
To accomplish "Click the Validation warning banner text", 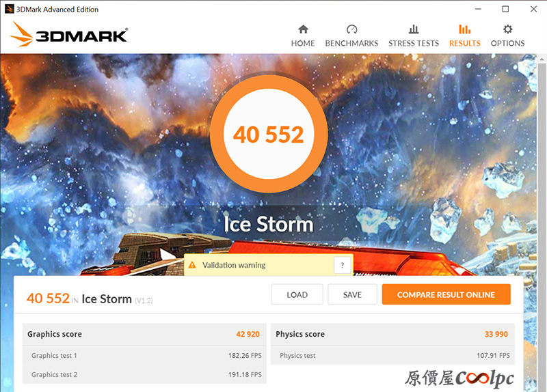I will pos(234,265).
